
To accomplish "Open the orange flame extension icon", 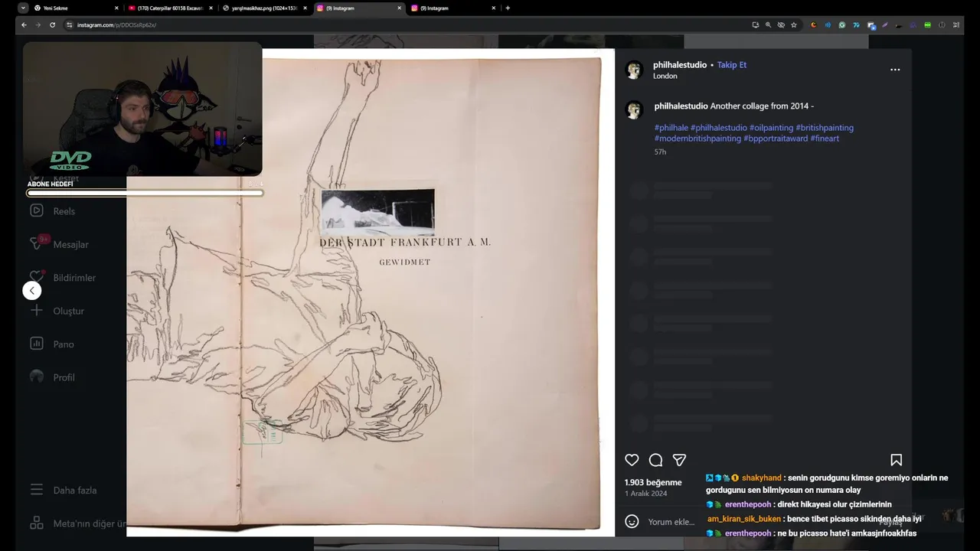I will (814, 24).
